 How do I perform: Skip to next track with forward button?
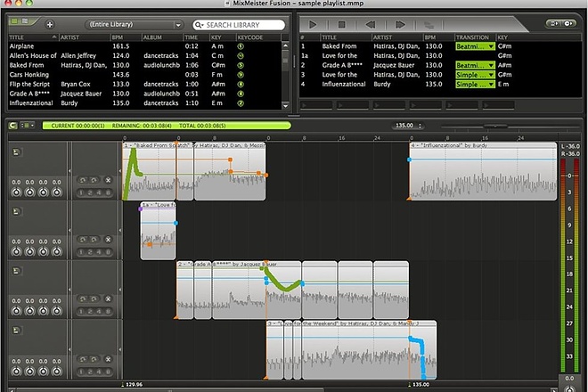pos(400,25)
